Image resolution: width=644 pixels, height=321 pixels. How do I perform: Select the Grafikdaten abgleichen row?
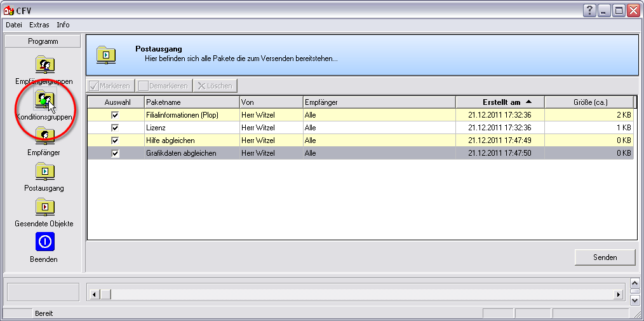coord(191,153)
